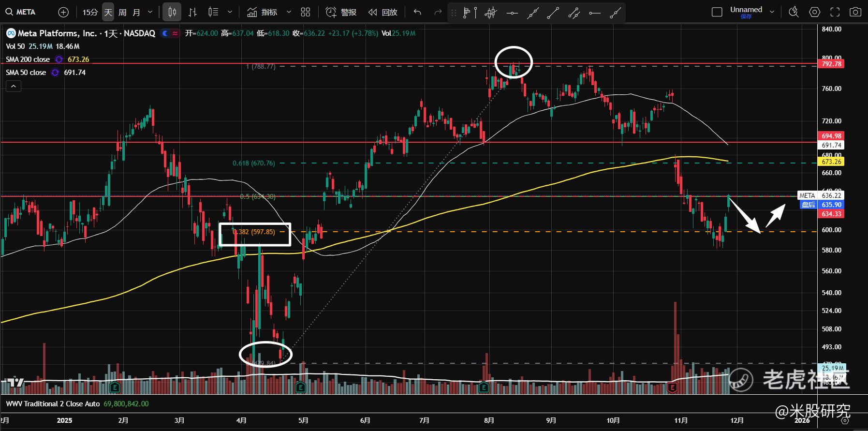
Task: Select the Ray drawing tool
Action: click(615, 13)
